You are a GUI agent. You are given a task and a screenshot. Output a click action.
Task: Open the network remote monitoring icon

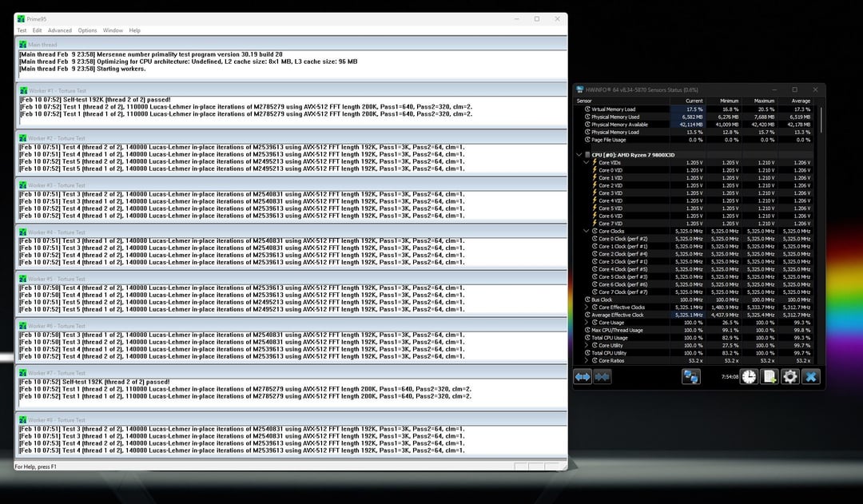point(691,376)
